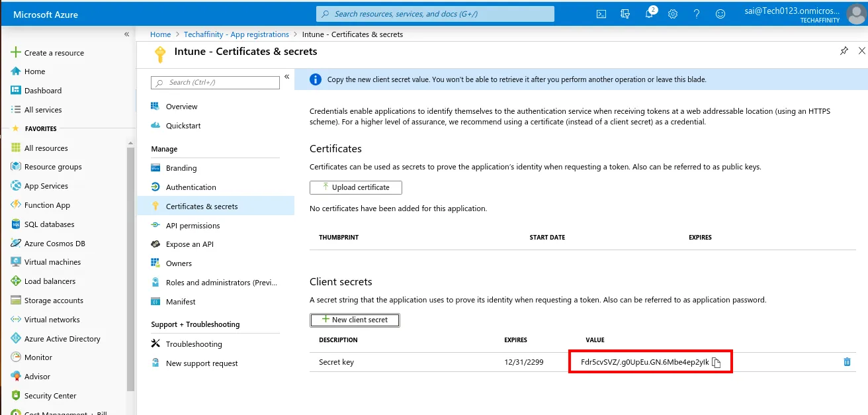This screenshot has height=415, width=868.
Task: Focus the top search resources box
Action: pos(435,14)
